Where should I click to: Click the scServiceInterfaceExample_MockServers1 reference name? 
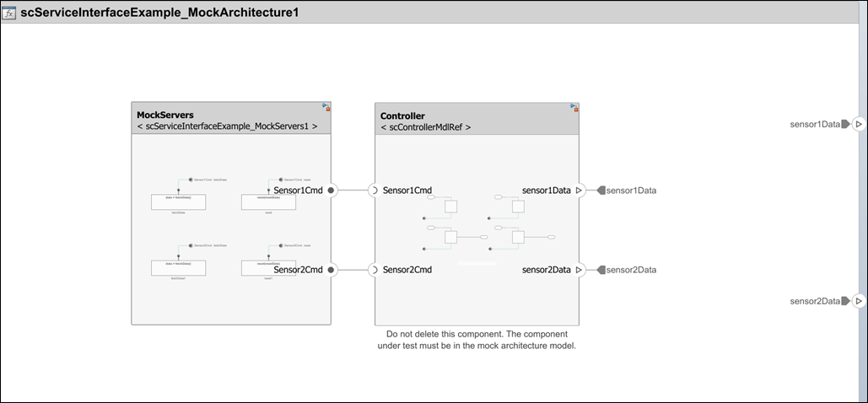tap(227, 126)
